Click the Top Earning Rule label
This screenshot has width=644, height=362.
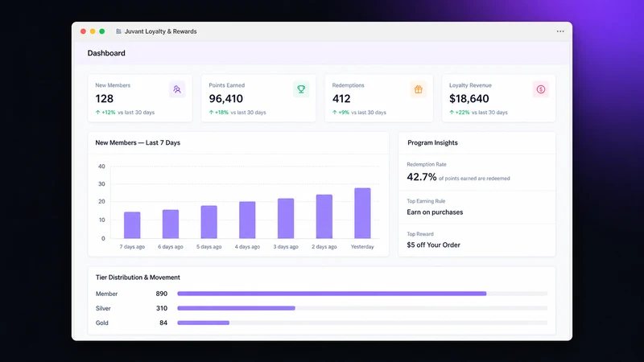[x=426, y=201]
